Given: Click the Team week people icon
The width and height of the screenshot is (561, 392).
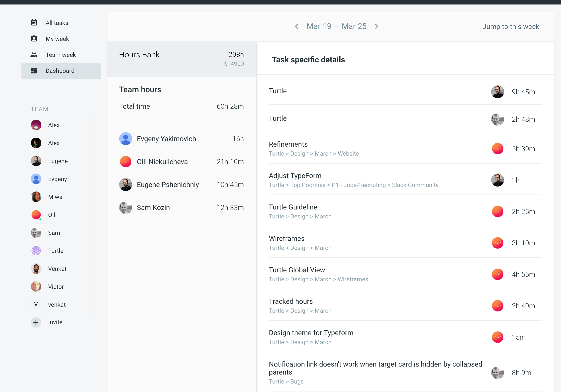Looking at the screenshot, I should [34, 55].
